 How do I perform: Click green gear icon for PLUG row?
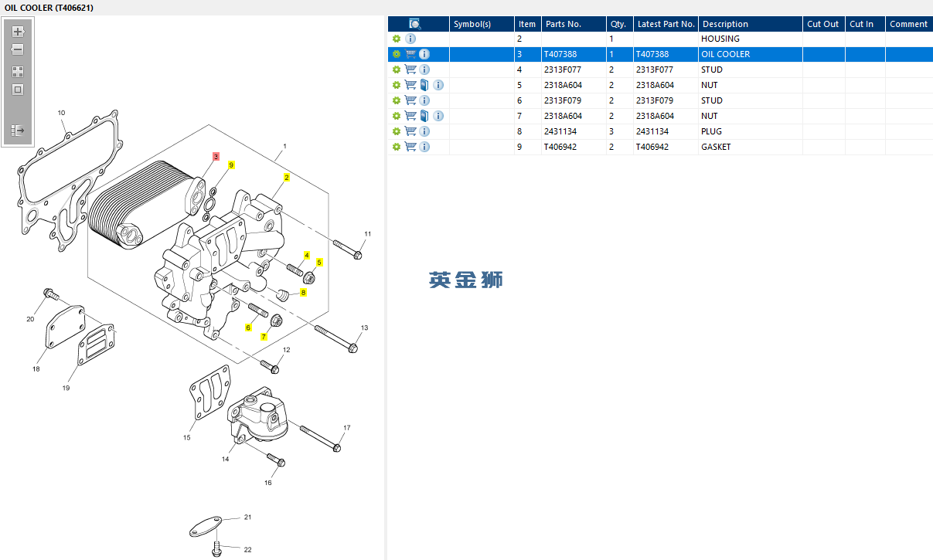(397, 131)
